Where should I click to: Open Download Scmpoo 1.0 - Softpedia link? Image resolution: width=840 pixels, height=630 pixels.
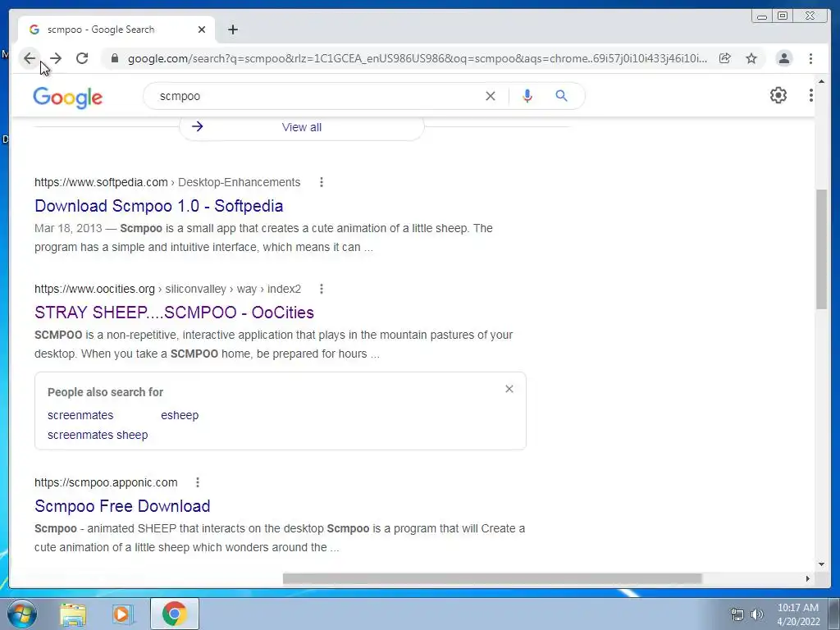pyautogui.click(x=159, y=206)
